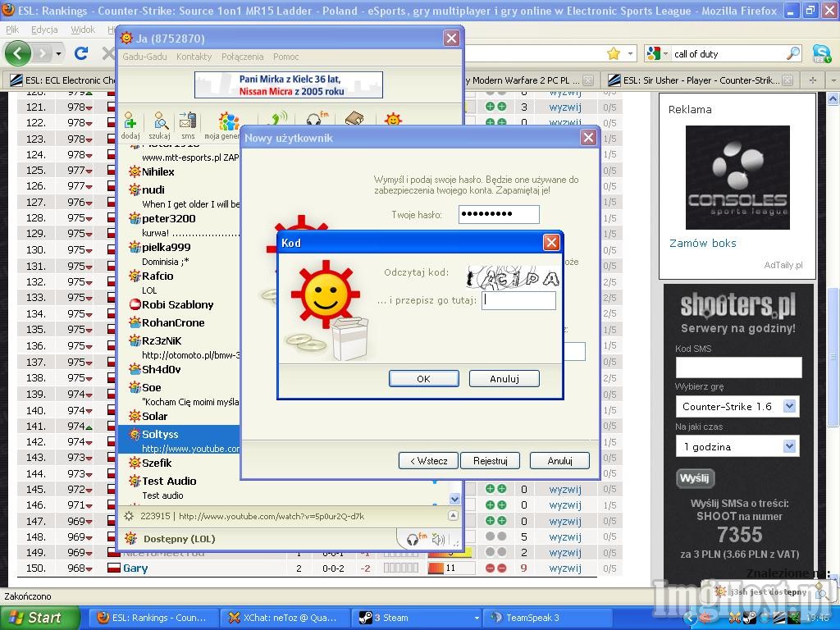Open a new Firefox tab with plus icon
The image size is (840, 630).
coord(813,80)
